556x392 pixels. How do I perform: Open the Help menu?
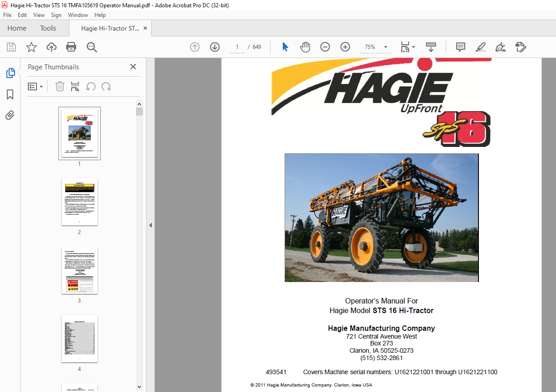coord(100,15)
